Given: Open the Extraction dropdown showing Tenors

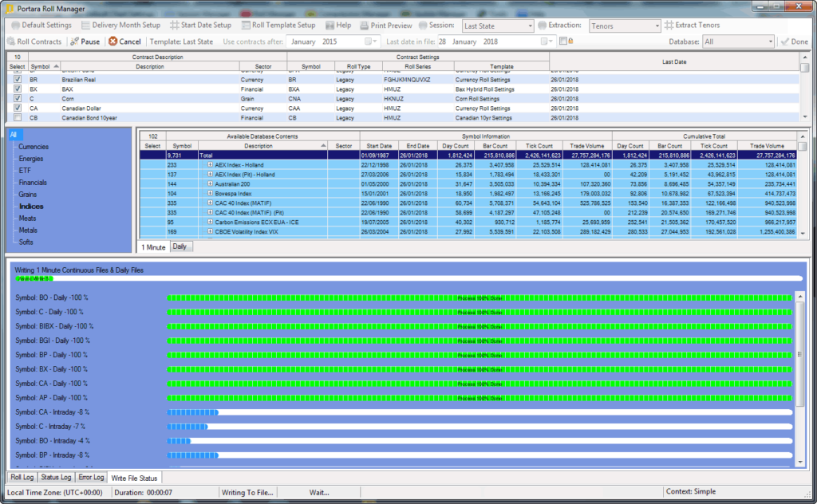Looking at the screenshot, I should (625, 26).
